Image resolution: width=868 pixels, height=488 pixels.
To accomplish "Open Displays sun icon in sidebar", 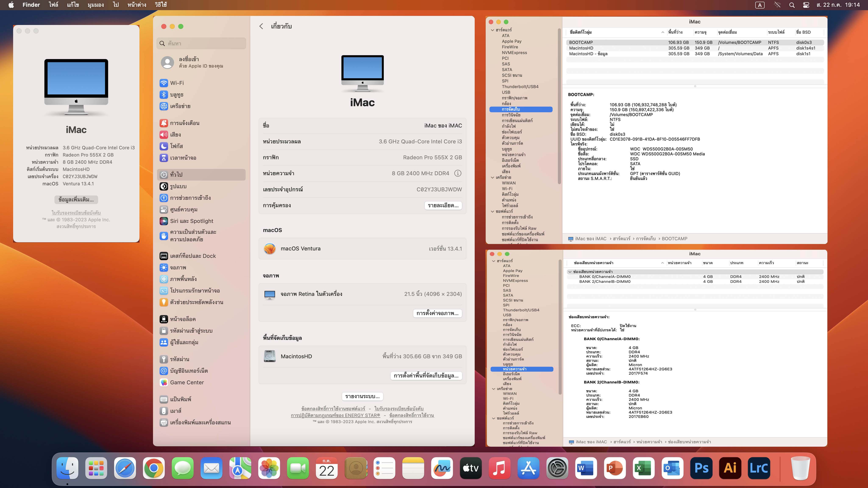I will pyautogui.click(x=164, y=268).
